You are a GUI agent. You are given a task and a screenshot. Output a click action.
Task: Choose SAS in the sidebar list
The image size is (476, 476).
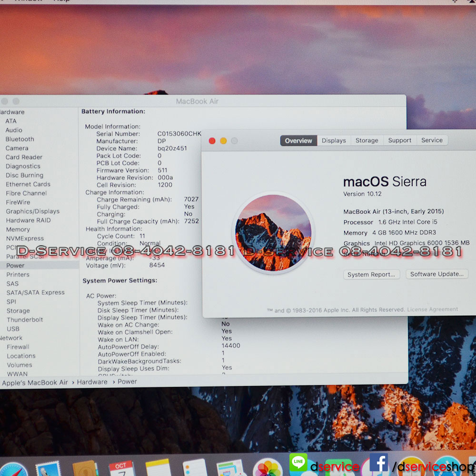tap(12, 284)
